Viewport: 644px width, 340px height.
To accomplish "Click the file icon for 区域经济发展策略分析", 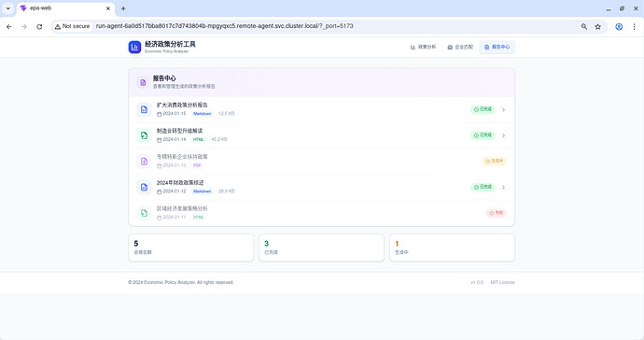I will (x=144, y=213).
